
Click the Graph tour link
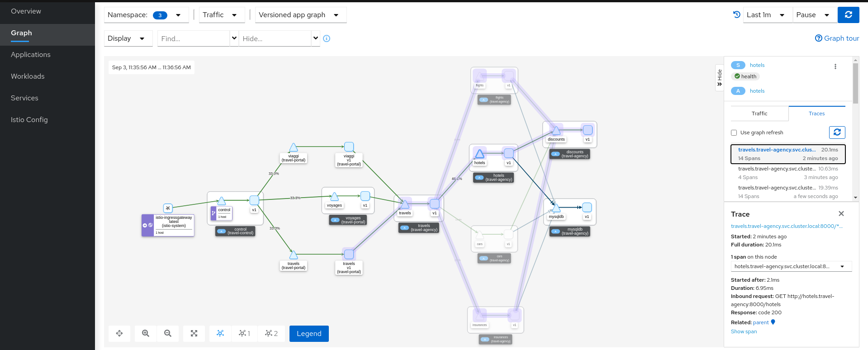837,38
